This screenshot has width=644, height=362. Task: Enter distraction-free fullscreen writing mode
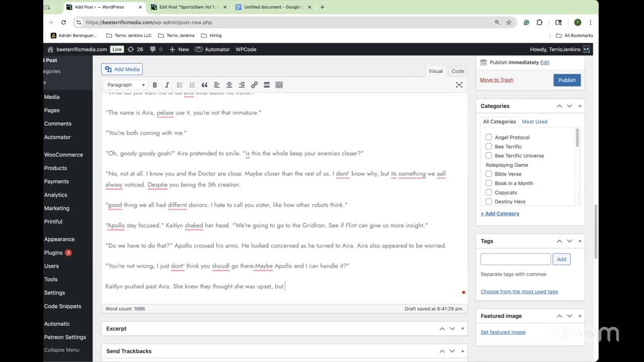(459, 84)
